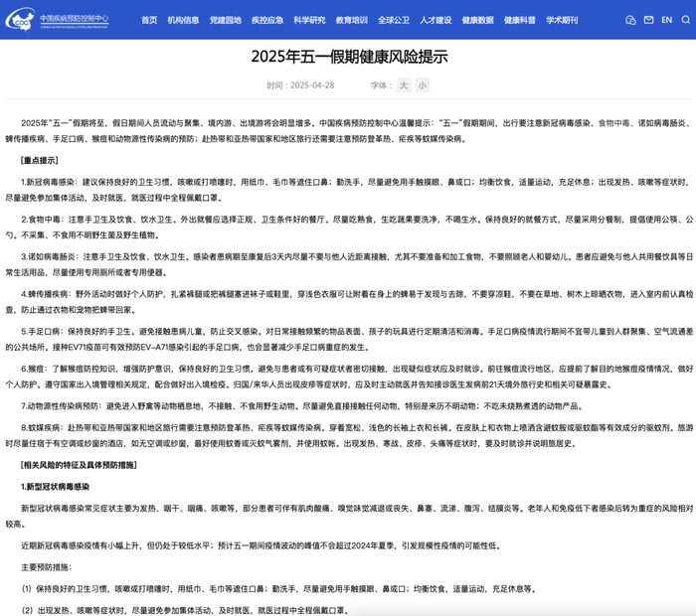The image size is (696, 616).
Task: Open 全球公卫 menu item
Action: 394,20
